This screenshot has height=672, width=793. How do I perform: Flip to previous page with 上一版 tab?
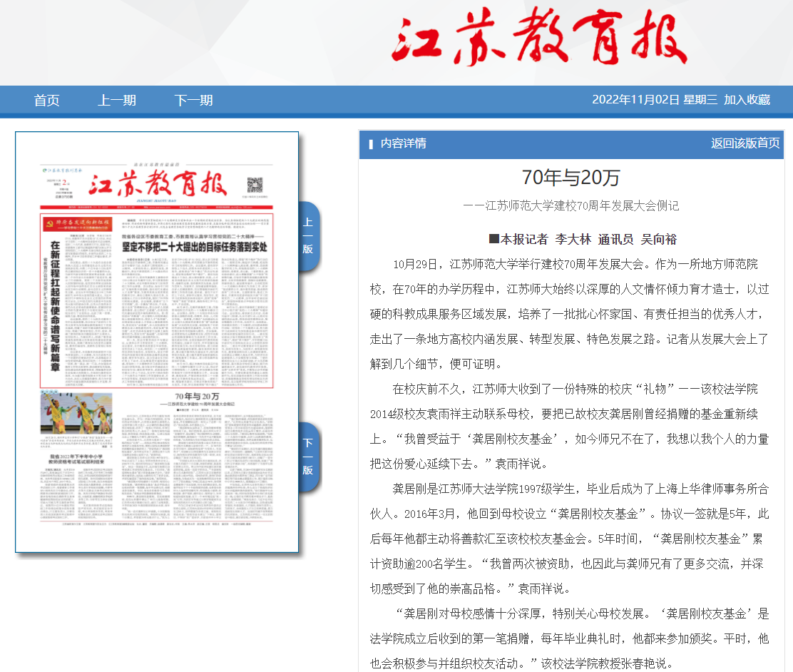click(308, 235)
